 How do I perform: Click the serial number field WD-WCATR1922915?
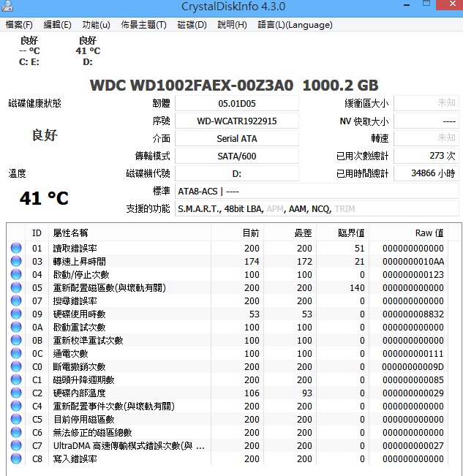[237, 121]
